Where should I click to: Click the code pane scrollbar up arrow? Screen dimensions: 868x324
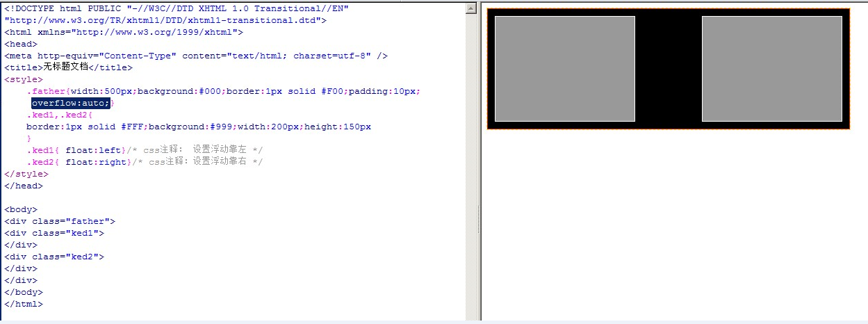coord(471,8)
